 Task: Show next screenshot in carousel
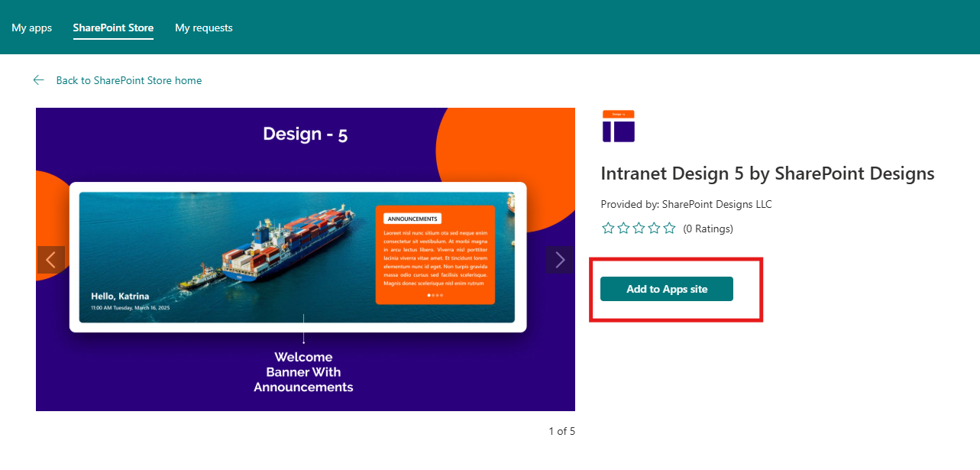pyautogui.click(x=560, y=260)
